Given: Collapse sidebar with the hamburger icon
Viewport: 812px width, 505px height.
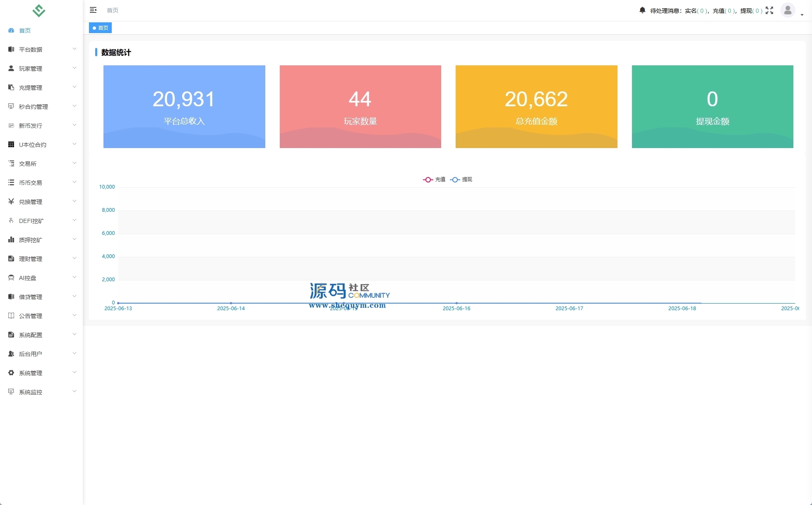Looking at the screenshot, I should pyautogui.click(x=93, y=10).
